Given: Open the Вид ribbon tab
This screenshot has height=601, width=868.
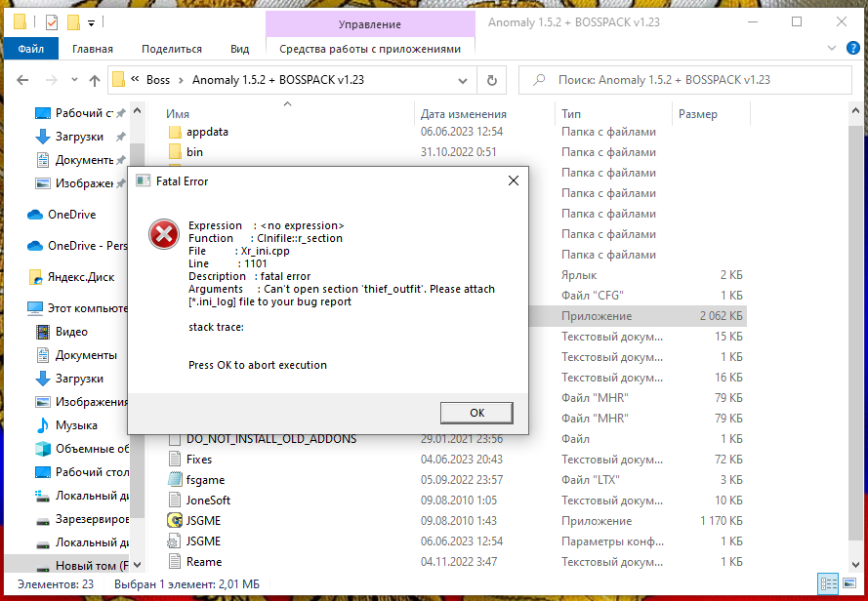Looking at the screenshot, I should pos(239,49).
